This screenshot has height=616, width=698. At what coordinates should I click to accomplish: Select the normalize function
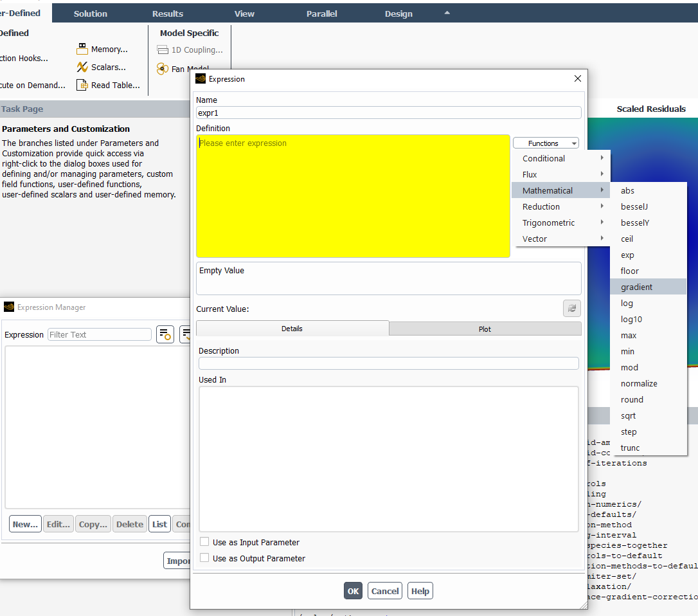(649, 383)
